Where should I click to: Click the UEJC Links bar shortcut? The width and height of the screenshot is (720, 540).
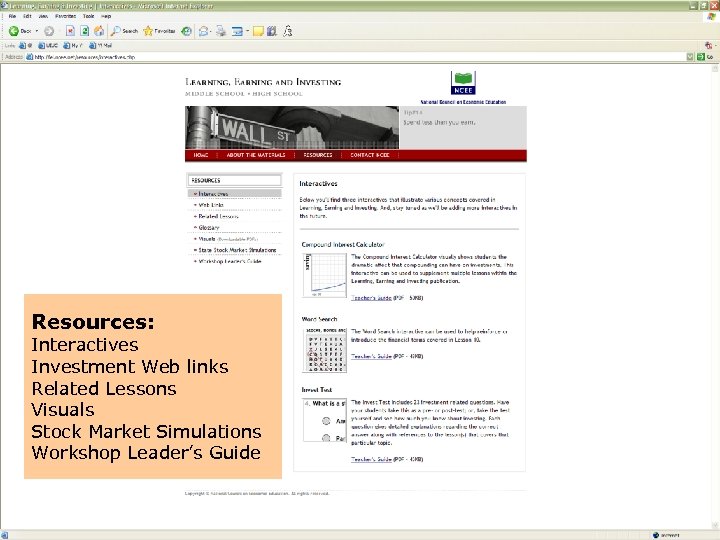[48, 45]
